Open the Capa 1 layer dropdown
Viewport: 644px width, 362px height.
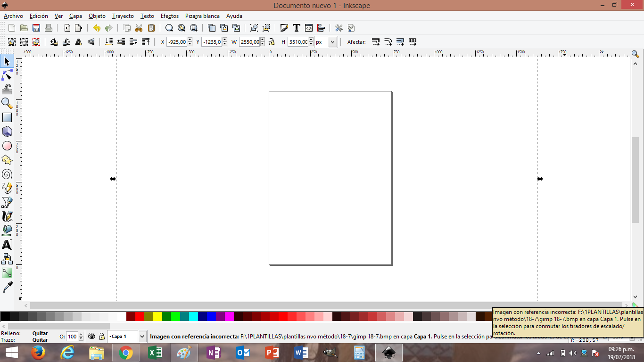(x=142, y=337)
